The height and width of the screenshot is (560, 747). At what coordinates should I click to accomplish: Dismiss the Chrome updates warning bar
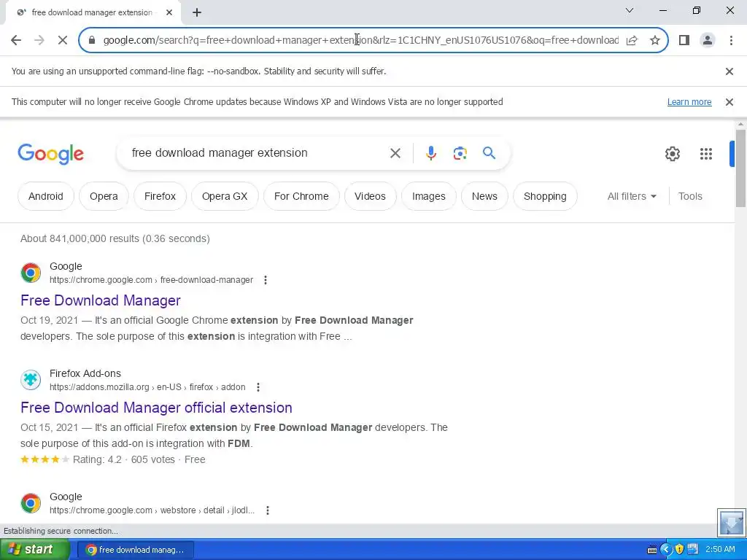729,102
